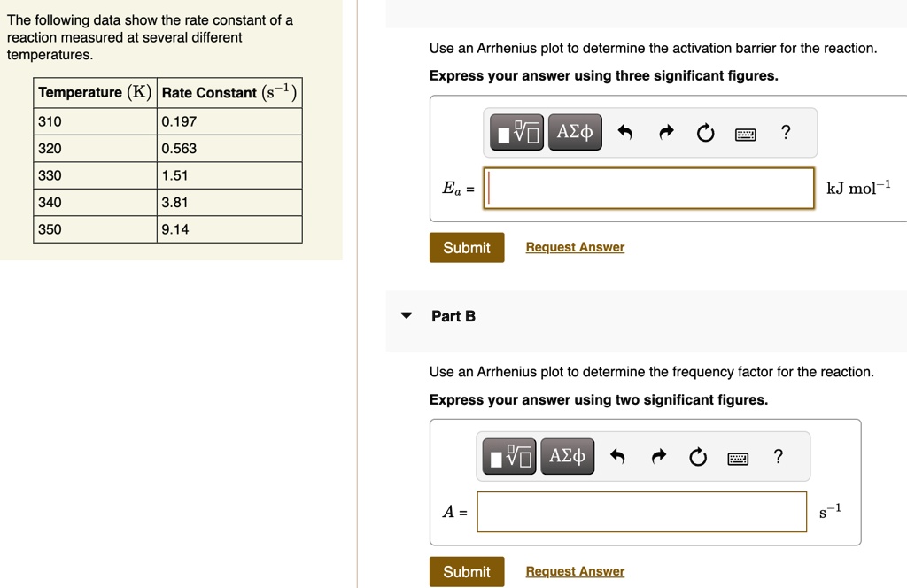Image resolution: width=907 pixels, height=588 pixels.
Task: Open Greek symbols menu in Ea toolbar
Action: 575,133
